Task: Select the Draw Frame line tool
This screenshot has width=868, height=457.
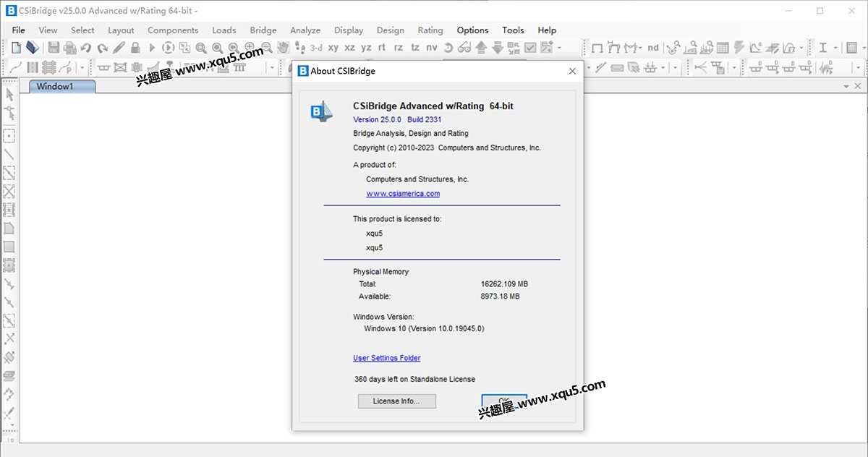Action: point(9,154)
